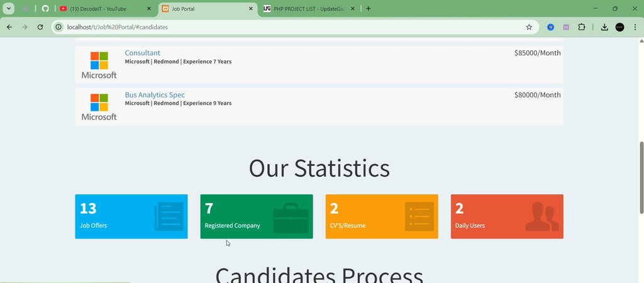Go forward to the next page
The height and width of the screenshot is (283, 644).
(25, 27)
